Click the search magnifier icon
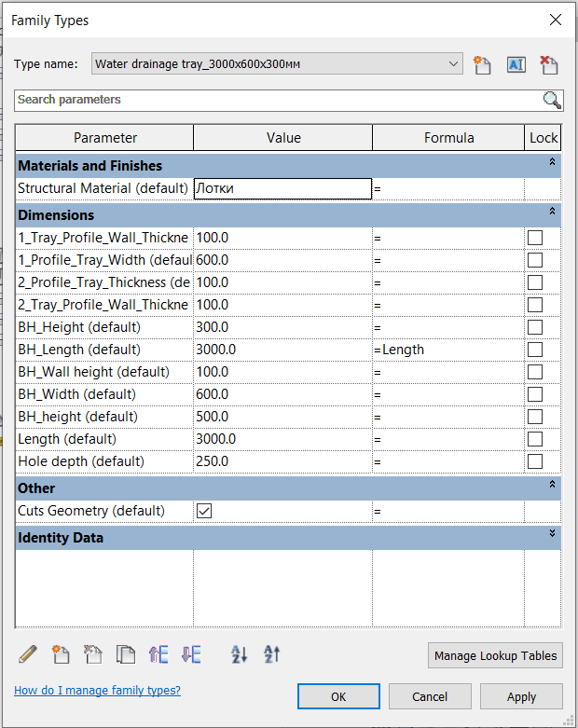The height and width of the screenshot is (728, 578). [x=552, y=101]
